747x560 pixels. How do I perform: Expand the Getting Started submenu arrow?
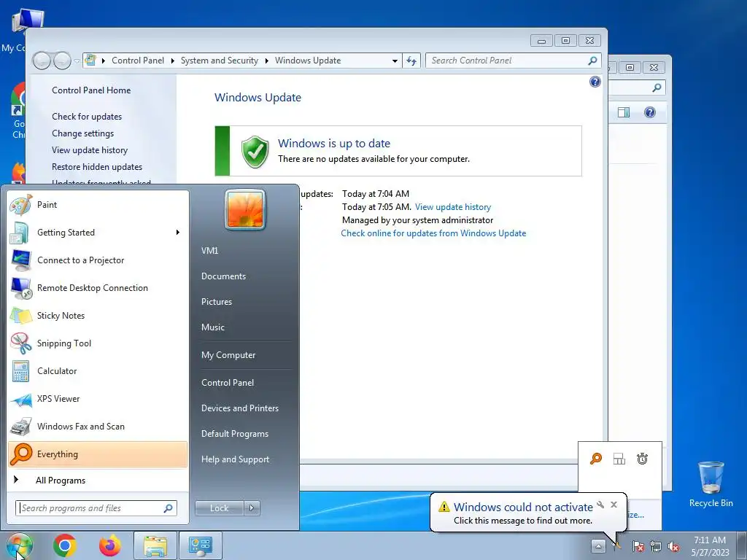tap(178, 233)
